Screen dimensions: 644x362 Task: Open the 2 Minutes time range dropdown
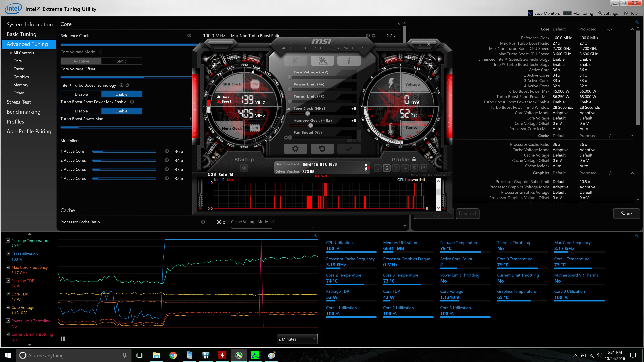click(x=298, y=339)
